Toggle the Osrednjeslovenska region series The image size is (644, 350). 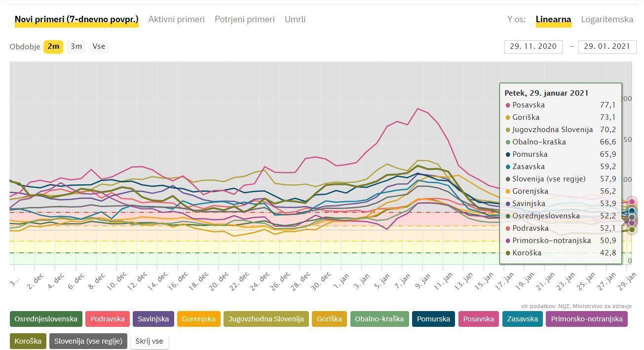[46, 319]
